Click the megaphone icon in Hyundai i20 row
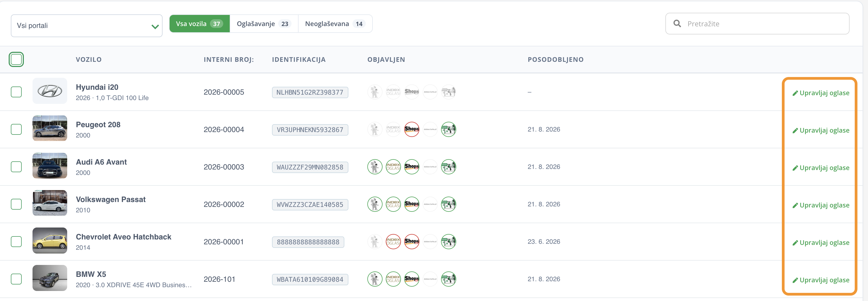 click(x=449, y=92)
